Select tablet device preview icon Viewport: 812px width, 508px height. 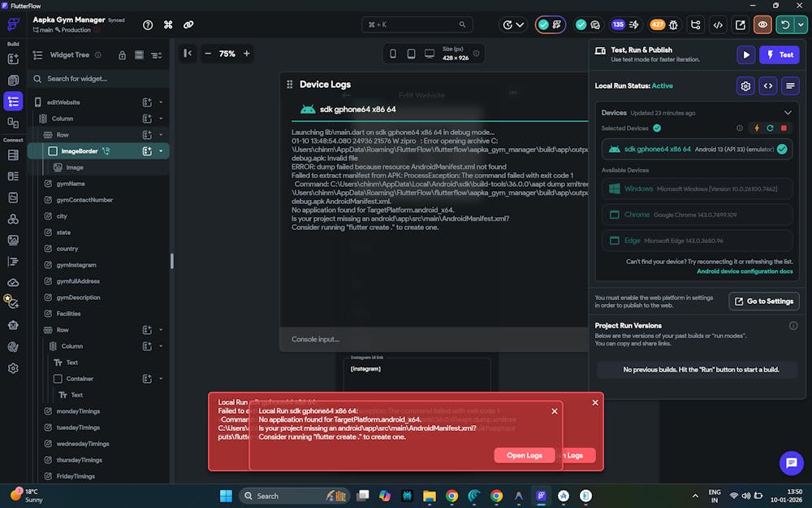pos(411,54)
